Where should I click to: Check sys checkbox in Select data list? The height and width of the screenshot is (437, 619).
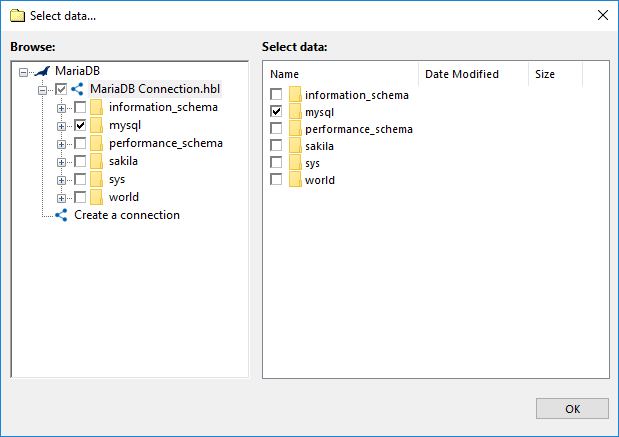point(276,163)
